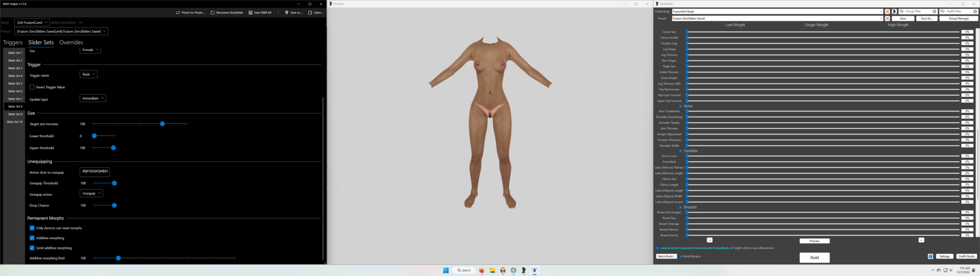The height and width of the screenshot is (276, 980).
Task: Toggle the Build Morphs checkbox
Action: 681,257
